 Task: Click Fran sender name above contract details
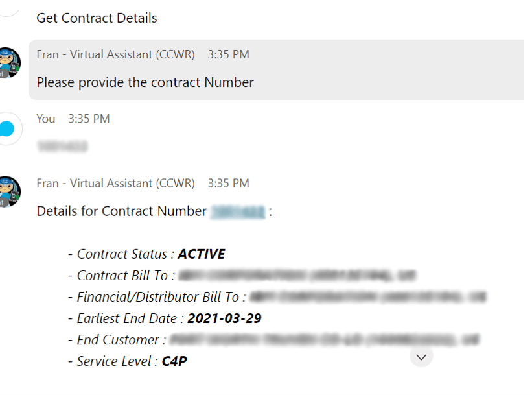point(116,183)
